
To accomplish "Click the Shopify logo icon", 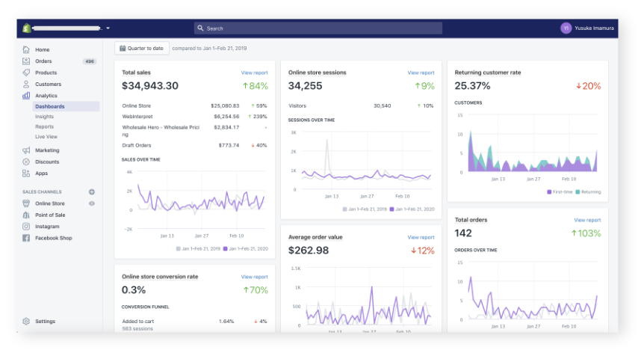I will coord(26,28).
